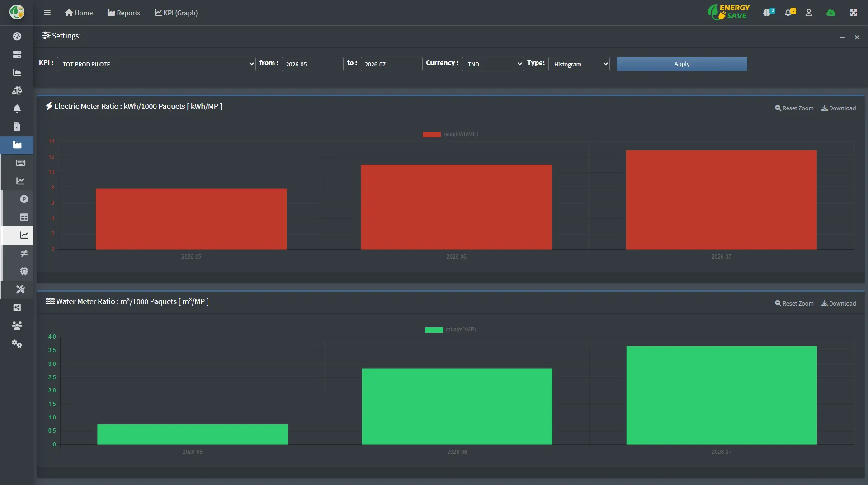This screenshot has width=868, height=485.
Task: Open the dashboard gauge icon in sidebar
Action: click(17, 36)
